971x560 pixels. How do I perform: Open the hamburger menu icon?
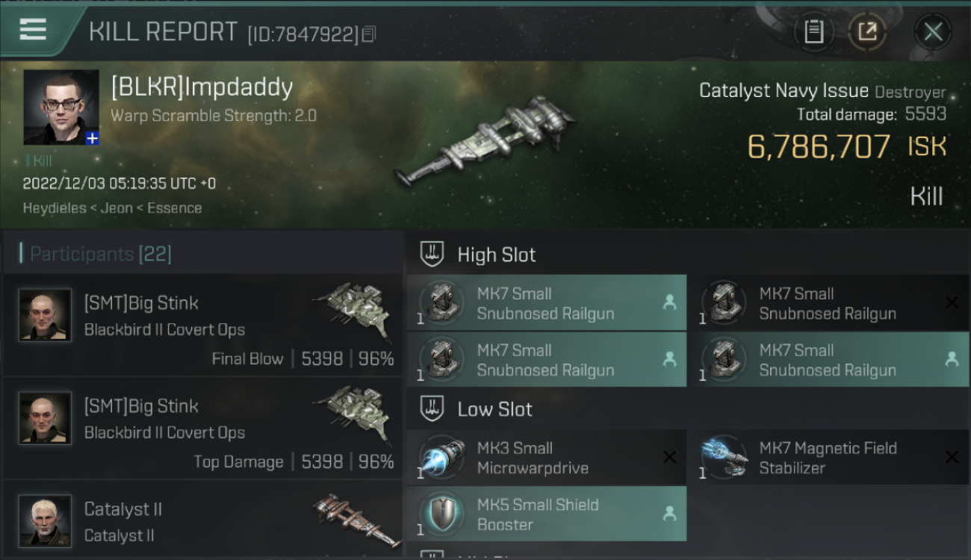click(x=33, y=29)
